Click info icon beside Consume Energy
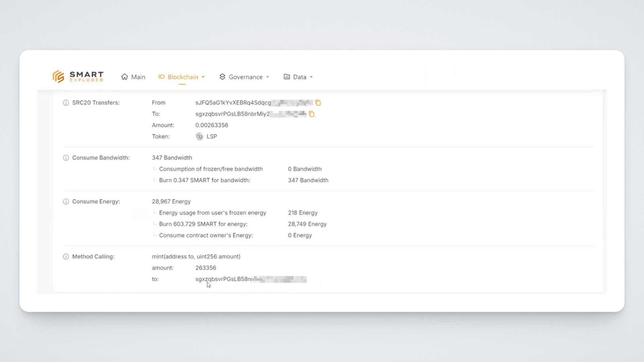Screen dimensions: 644x362 click(x=66, y=202)
